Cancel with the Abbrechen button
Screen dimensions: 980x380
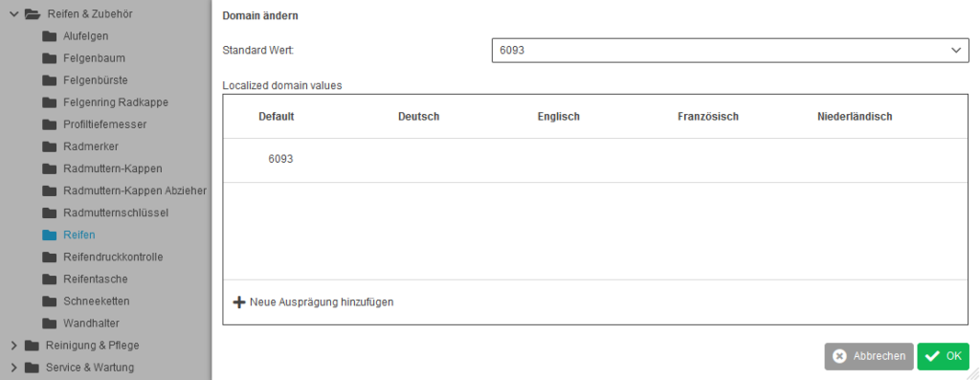(x=869, y=356)
